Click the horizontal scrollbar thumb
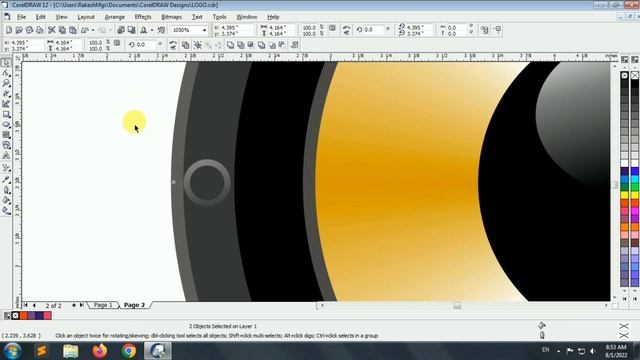640x360 pixels. [x=457, y=305]
